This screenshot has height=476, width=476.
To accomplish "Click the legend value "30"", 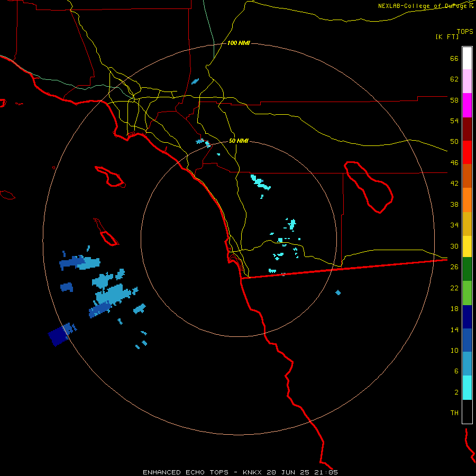I will 454,246.
